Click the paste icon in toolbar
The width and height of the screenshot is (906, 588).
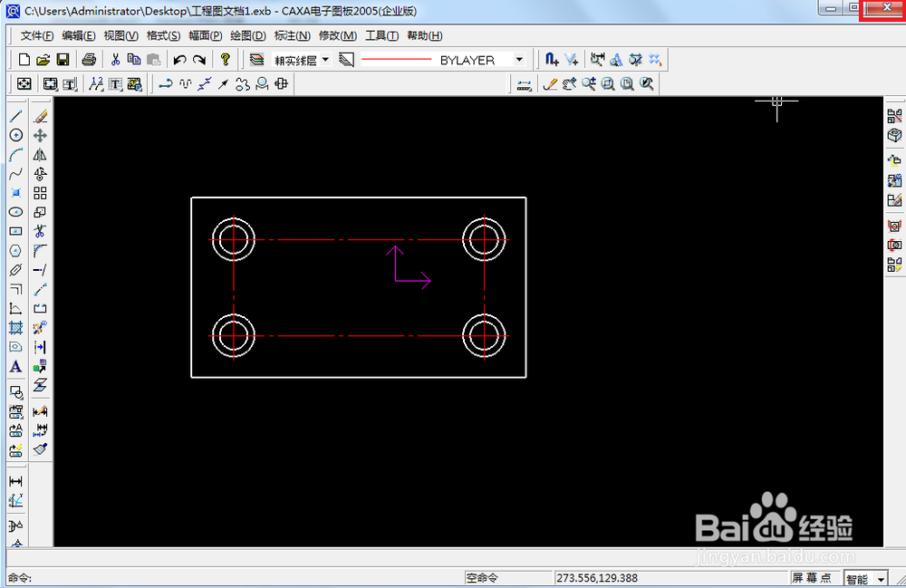click(x=154, y=60)
